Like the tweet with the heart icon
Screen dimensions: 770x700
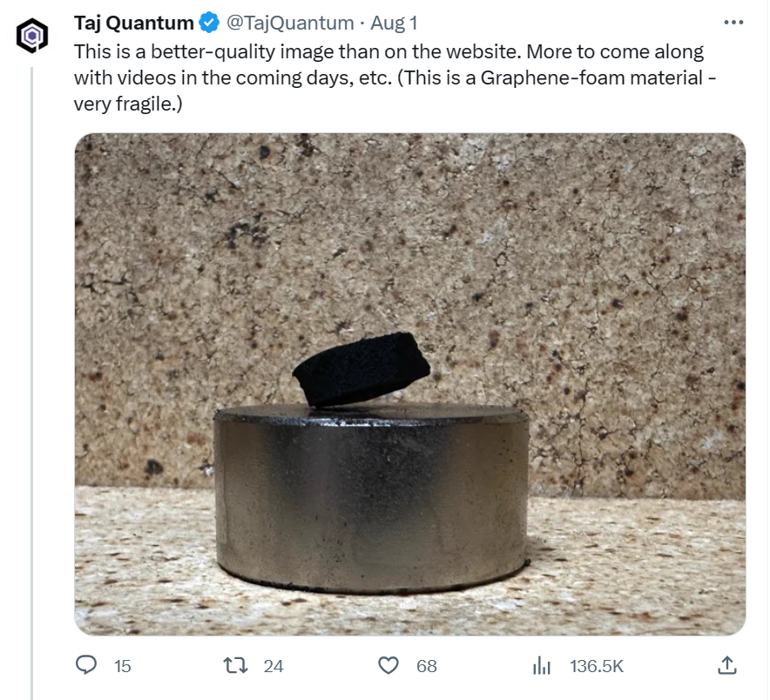coord(388,666)
